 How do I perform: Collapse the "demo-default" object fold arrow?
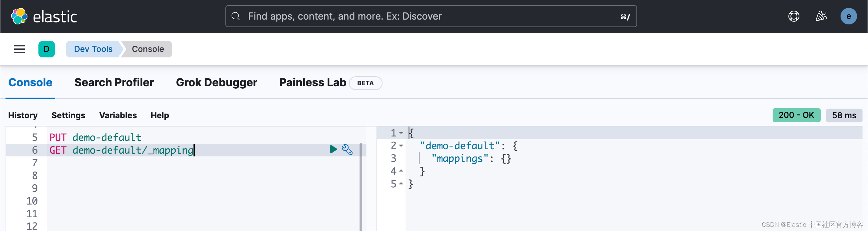tap(401, 146)
